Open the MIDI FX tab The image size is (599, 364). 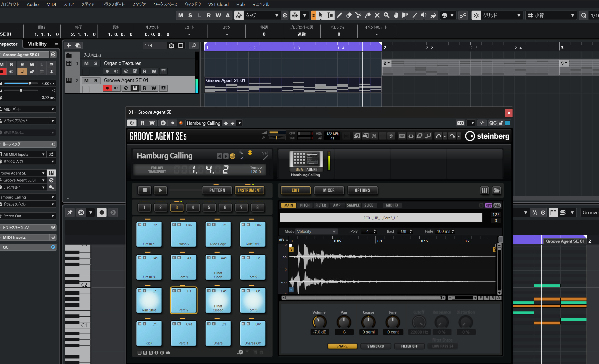392,205
